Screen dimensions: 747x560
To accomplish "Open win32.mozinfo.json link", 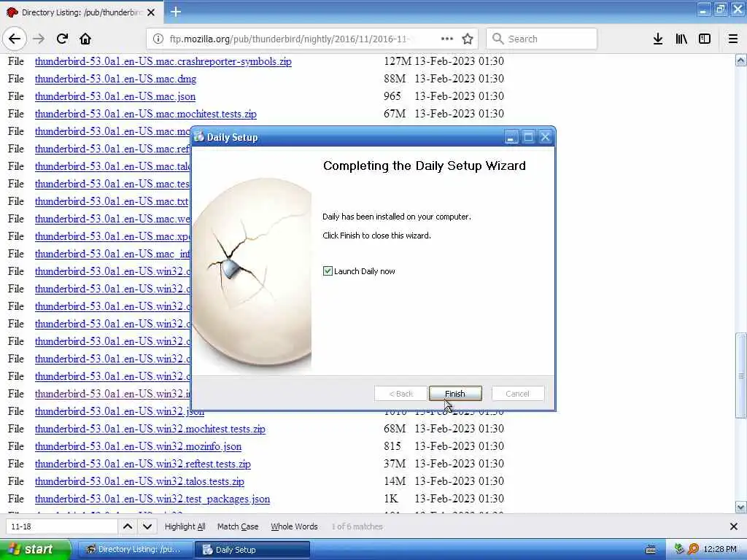I will point(138,447).
